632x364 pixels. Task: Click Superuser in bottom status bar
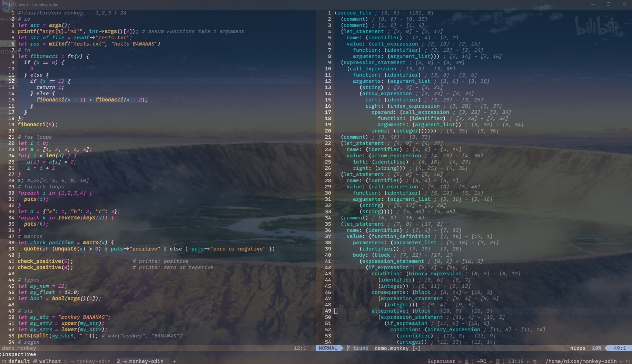tap(441, 361)
